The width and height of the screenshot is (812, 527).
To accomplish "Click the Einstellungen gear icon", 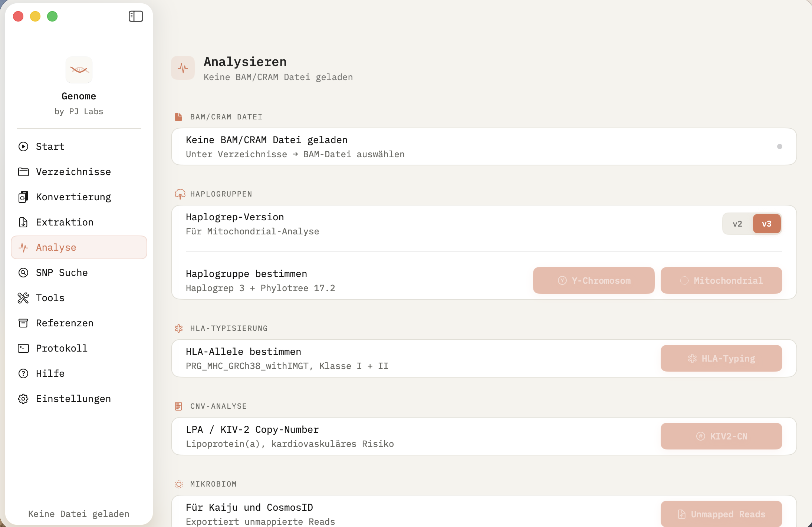I will tap(23, 399).
